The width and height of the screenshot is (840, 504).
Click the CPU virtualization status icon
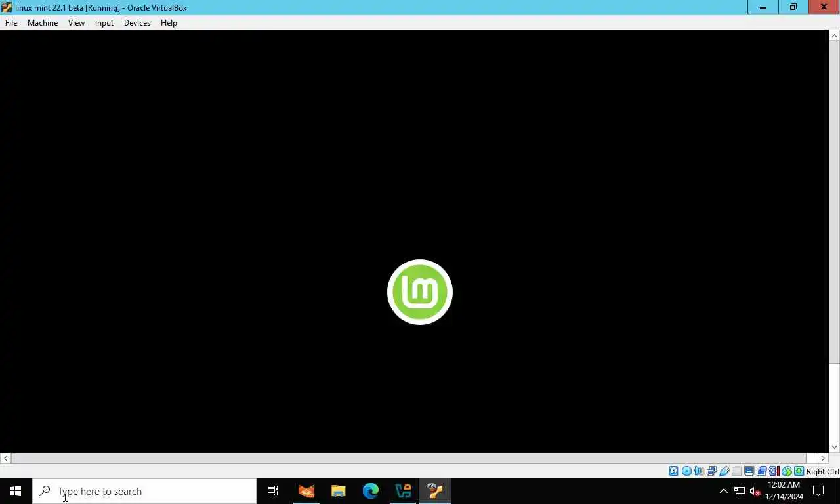coord(774,471)
